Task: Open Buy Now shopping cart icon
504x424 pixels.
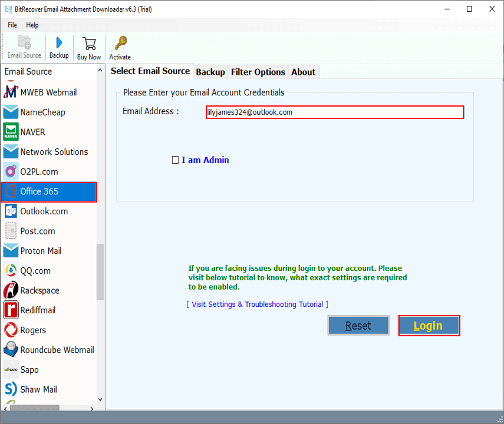Action: tap(89, 48)
